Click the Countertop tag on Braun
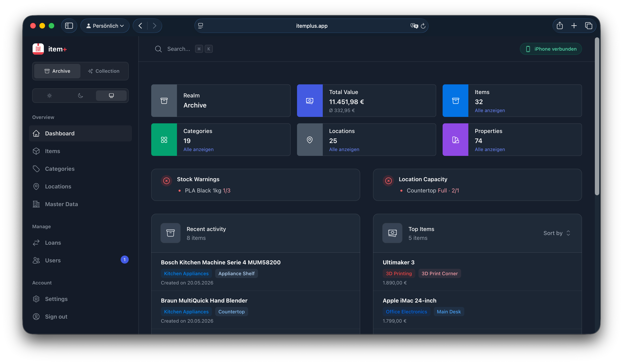623x364 pixels. (x=231, y=312)
